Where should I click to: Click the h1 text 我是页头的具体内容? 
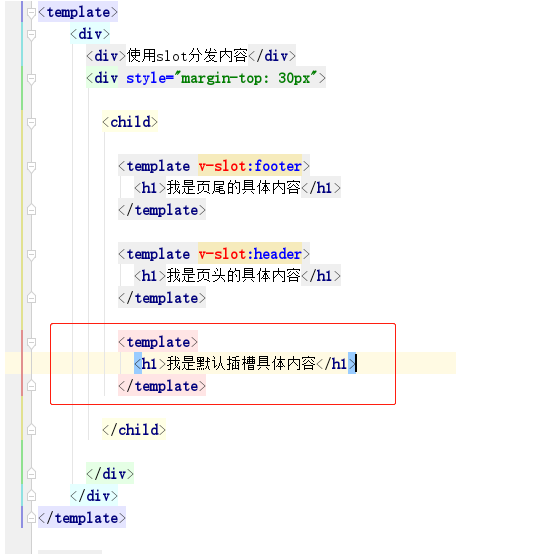(233, 276)
